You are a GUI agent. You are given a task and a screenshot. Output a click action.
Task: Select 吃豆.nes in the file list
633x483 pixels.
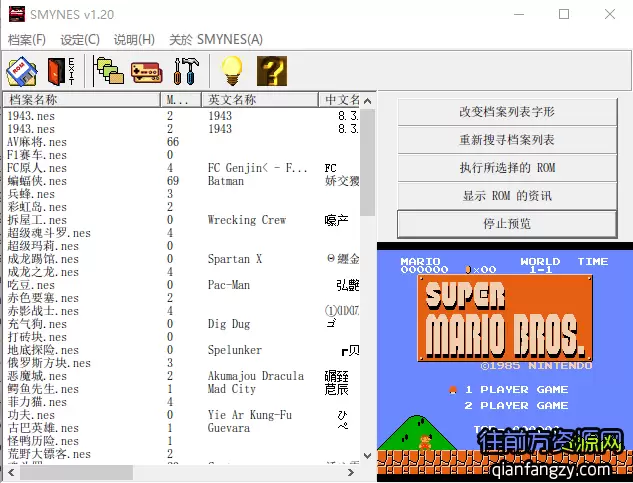pos(31,285)
